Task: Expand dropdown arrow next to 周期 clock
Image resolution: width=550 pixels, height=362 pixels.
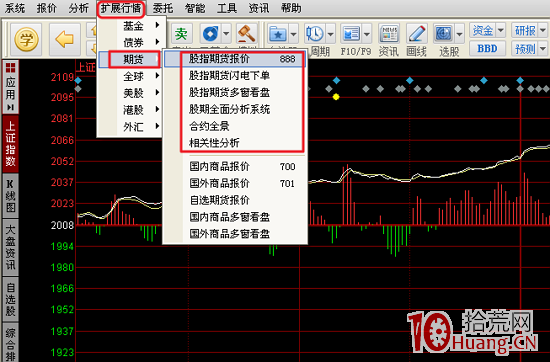Action: point(330,34)
